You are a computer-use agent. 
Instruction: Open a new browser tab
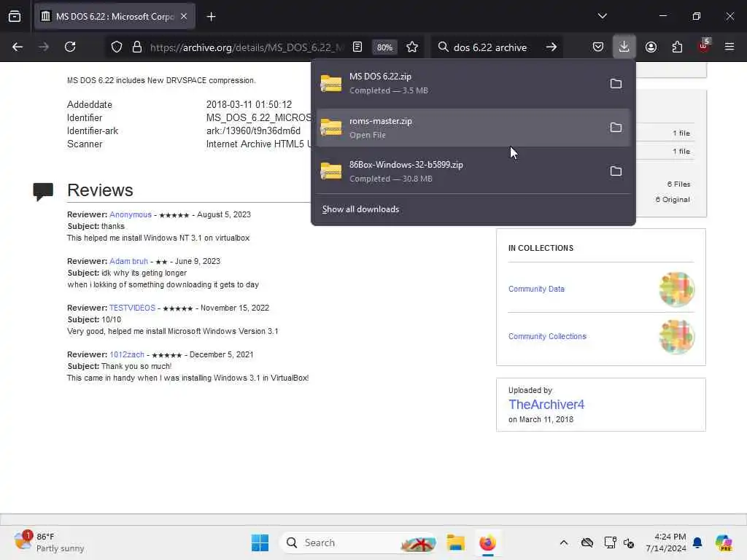pos(211,17)
